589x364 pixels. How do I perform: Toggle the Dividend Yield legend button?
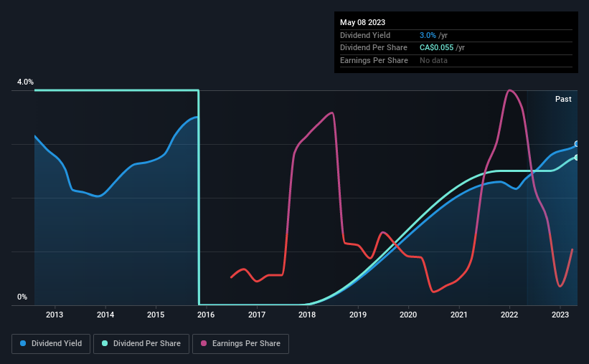[51, 343]
